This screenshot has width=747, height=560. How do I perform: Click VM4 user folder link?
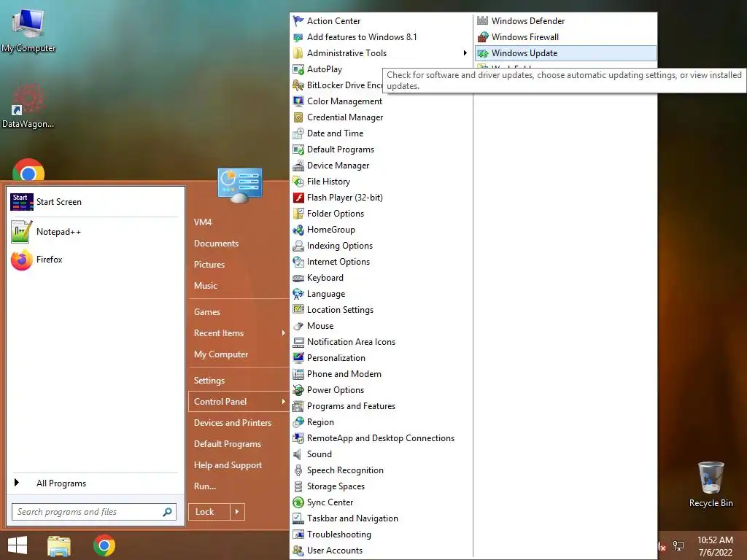203,222
